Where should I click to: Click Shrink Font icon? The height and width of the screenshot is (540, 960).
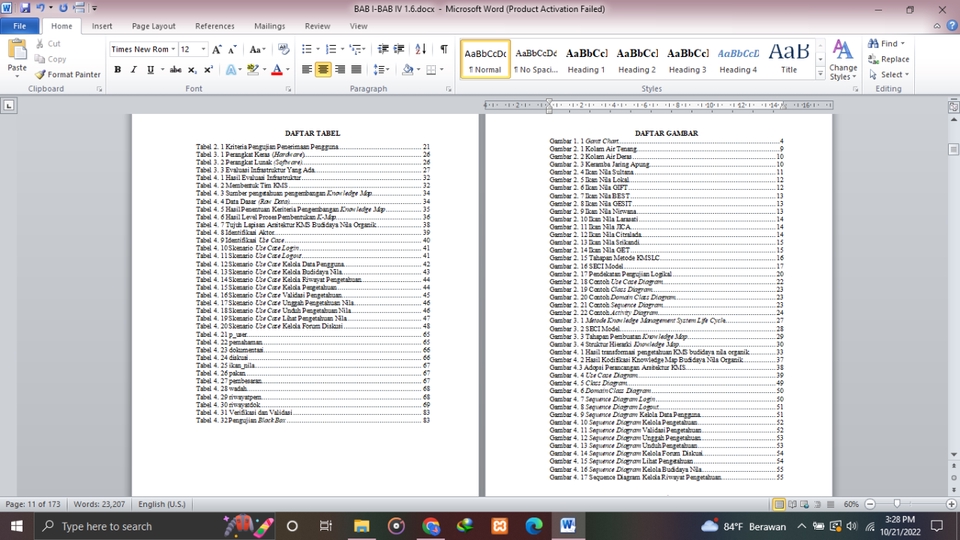pyautogui.click(x=232, y=50)
